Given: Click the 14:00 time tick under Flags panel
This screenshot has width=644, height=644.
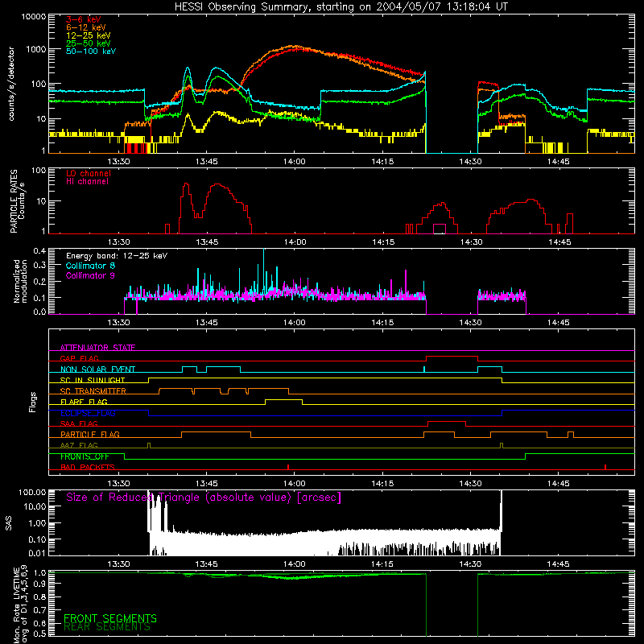Looking at the screenshot, I should coord(295,483).
